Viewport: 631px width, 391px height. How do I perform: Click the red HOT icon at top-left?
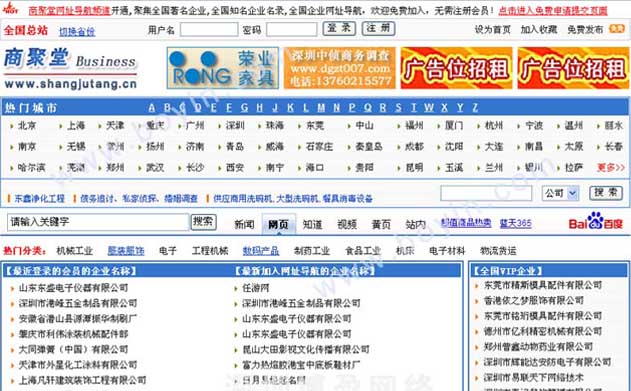point(10,8)
